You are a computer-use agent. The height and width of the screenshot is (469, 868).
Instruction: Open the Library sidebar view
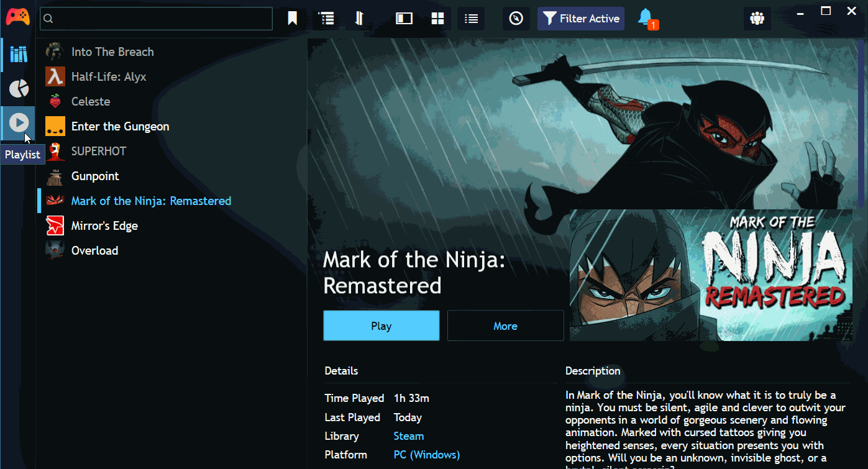pyautogui.click(x=18, y=55)
